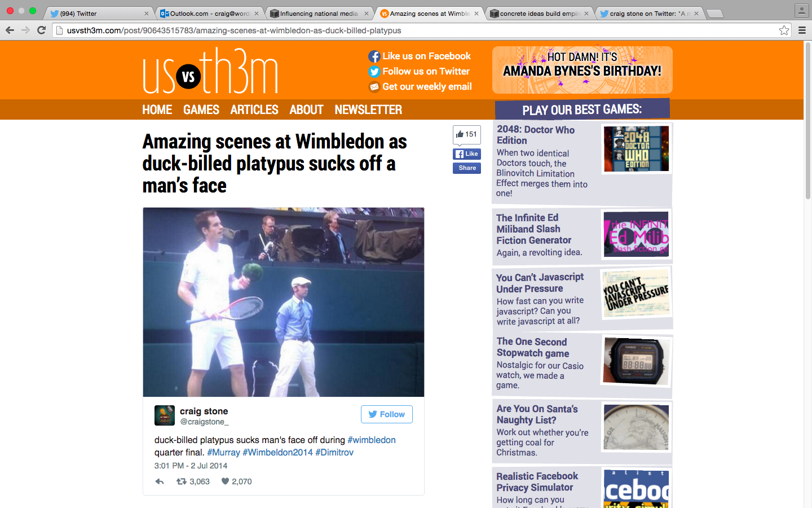Bookmark this page with the star icon

[x=784, y=30]
